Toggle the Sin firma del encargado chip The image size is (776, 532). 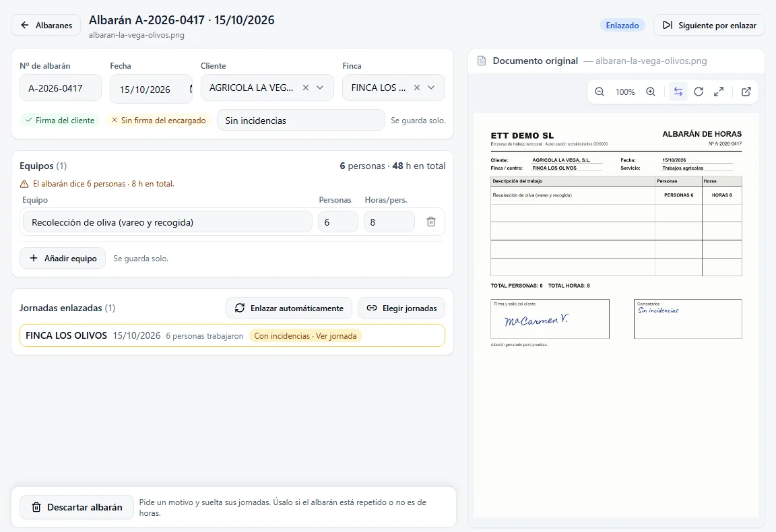pos(158,121)
